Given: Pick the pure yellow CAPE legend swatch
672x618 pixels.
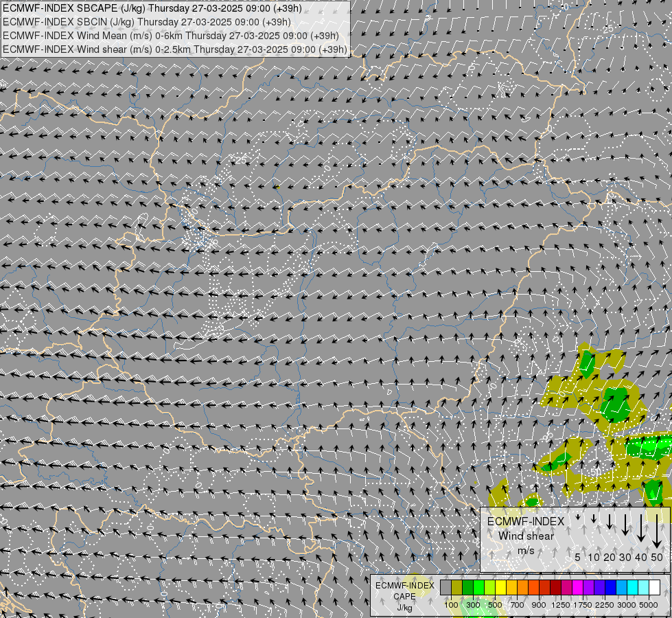Looking at the screenshot, I should [500, 587].
